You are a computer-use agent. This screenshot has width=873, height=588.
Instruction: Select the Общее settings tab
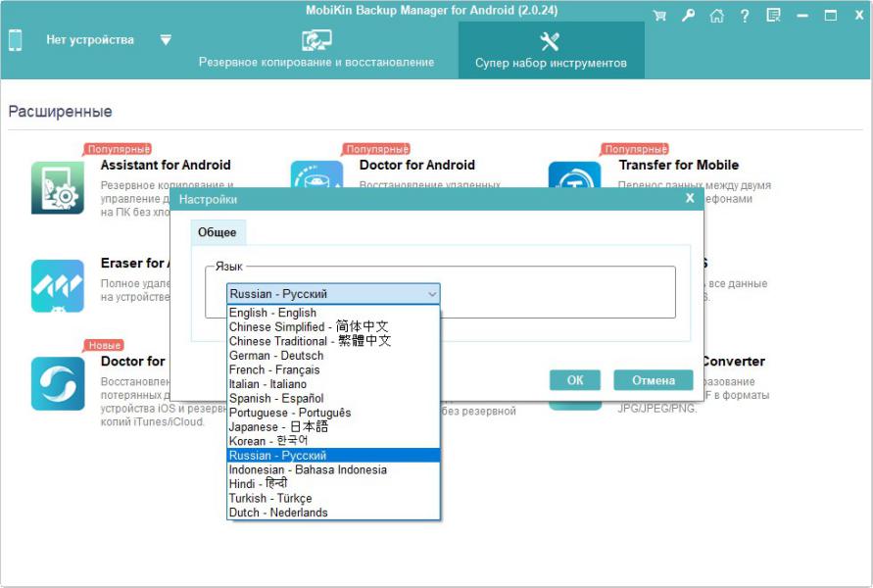point(217,232)
